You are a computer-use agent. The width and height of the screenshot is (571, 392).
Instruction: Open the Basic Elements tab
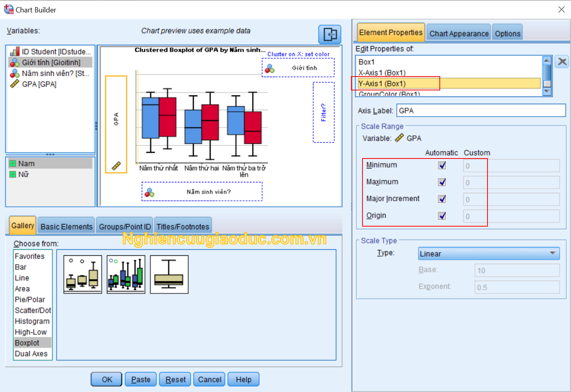click(67, 227)
